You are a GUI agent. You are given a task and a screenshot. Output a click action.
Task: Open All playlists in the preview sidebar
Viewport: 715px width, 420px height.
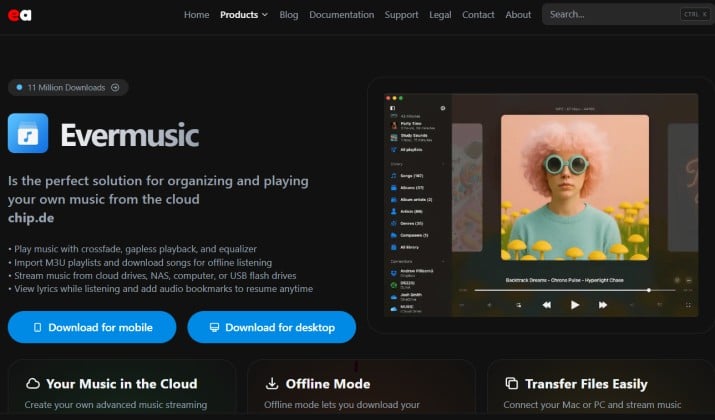407,150
